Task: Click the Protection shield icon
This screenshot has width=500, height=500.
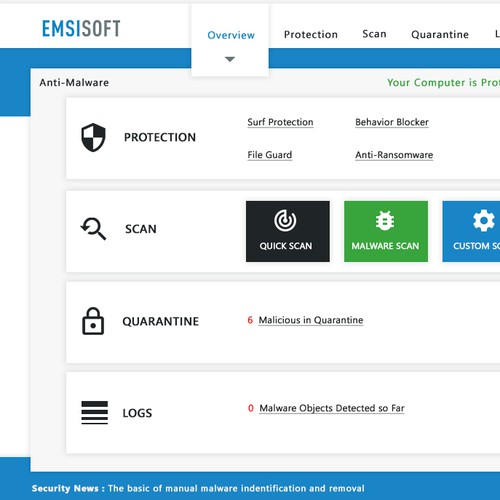Action: click(x=93, y=137)
